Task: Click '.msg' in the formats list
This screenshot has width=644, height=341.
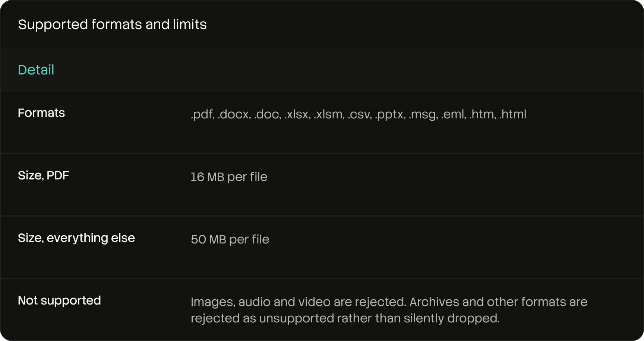Action: coord(423,114)
